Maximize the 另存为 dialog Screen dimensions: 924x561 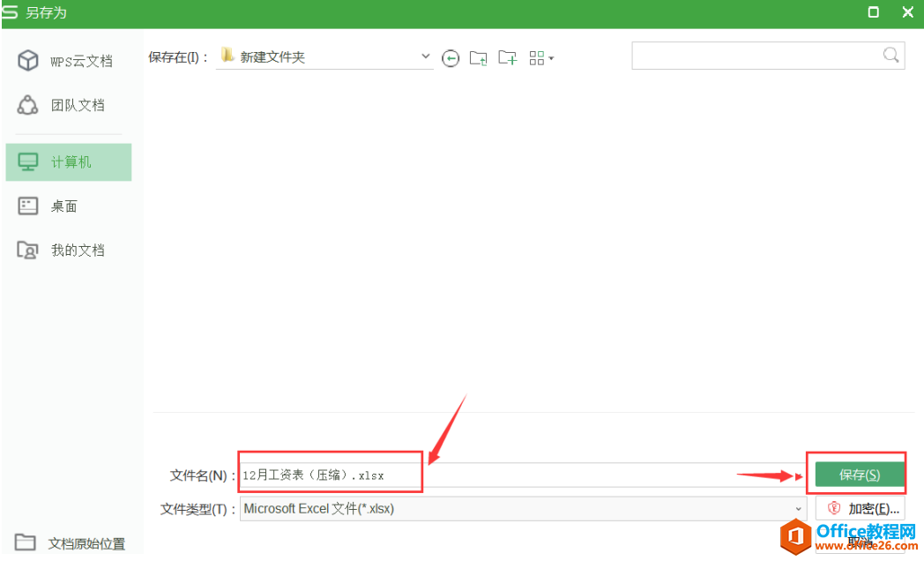point(874,12)
